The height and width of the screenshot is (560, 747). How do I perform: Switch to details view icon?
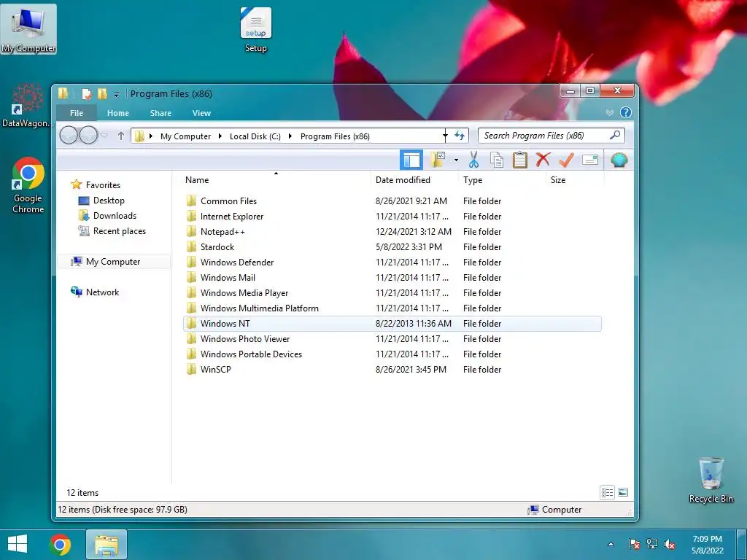(x=607, y=492)
